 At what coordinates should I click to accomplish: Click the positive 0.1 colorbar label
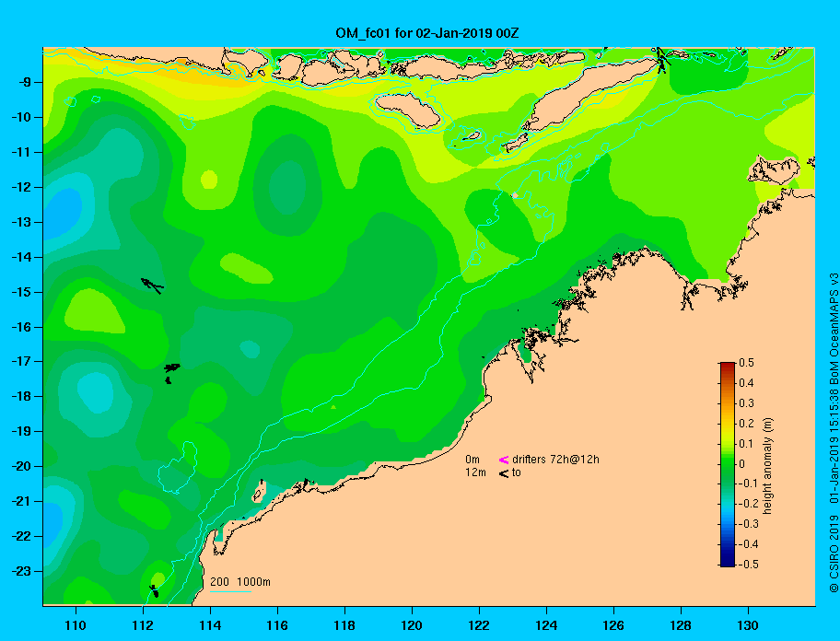coord(746,443)
